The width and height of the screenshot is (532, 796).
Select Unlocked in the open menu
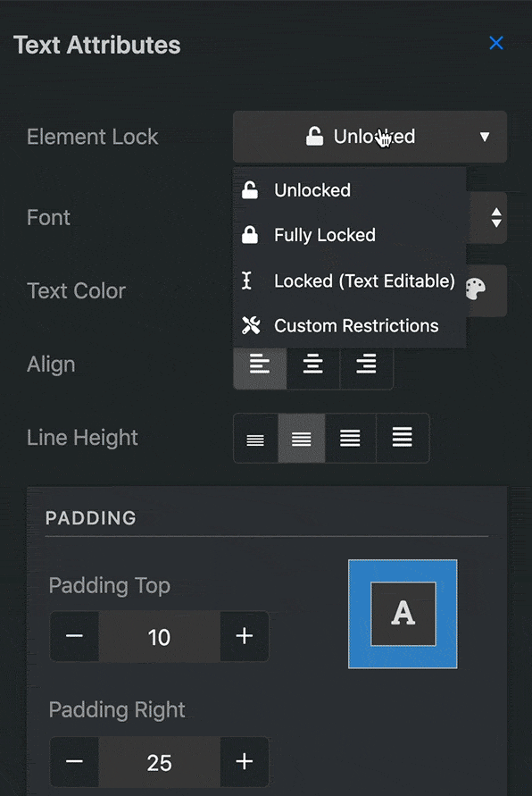click(x=312, y=189)
